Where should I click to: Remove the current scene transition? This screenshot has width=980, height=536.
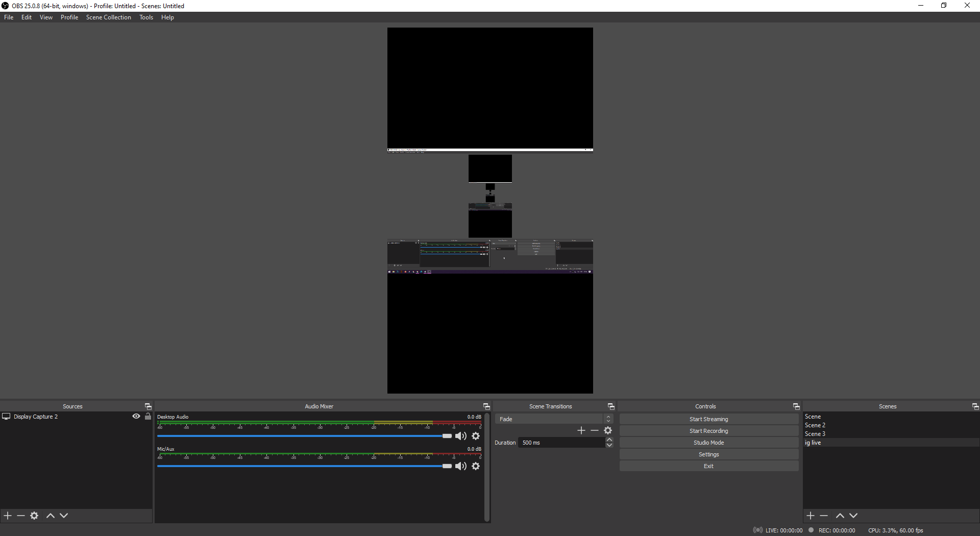pos(595,430)
